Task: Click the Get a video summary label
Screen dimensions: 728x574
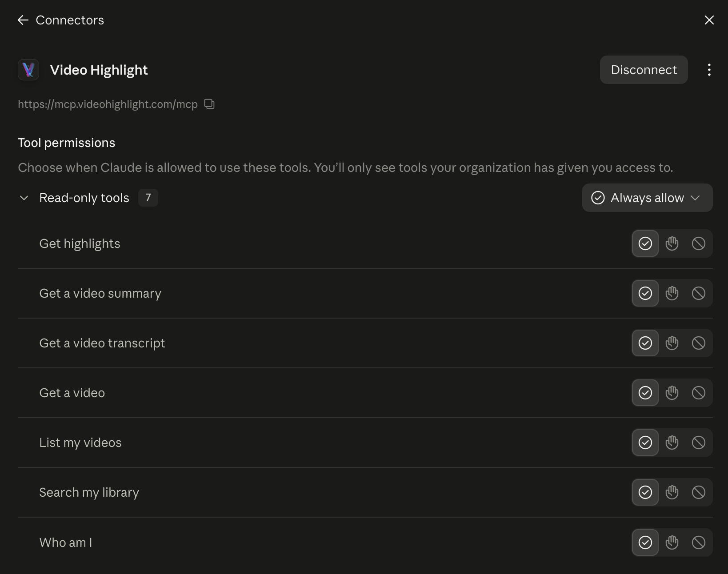Action: click(100, 294)
